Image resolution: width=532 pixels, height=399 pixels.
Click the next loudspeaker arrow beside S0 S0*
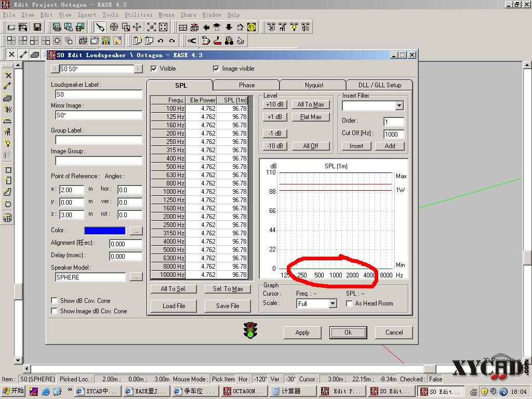tap(138, 69)
